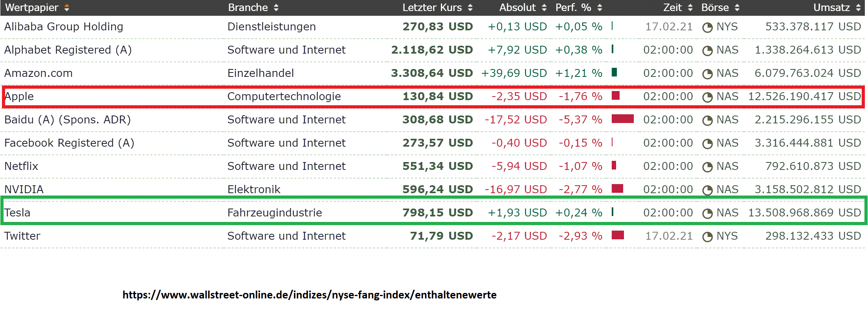
Task: Sort table by Wertpapier column arrows
Action: (x=67, y=8)
